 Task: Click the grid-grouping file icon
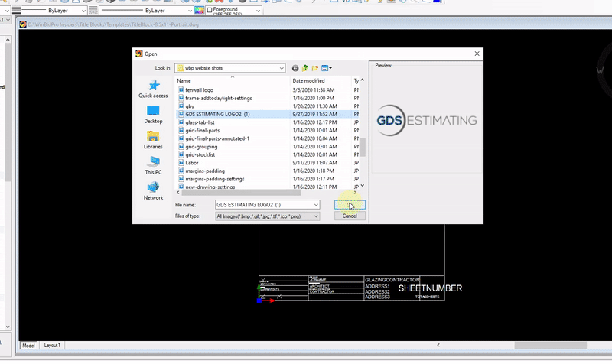tap(181, 147)
